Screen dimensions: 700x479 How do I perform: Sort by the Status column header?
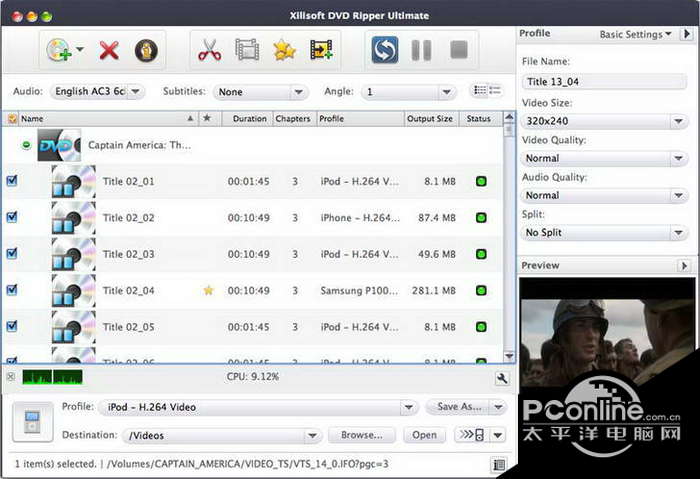(479, 119)
